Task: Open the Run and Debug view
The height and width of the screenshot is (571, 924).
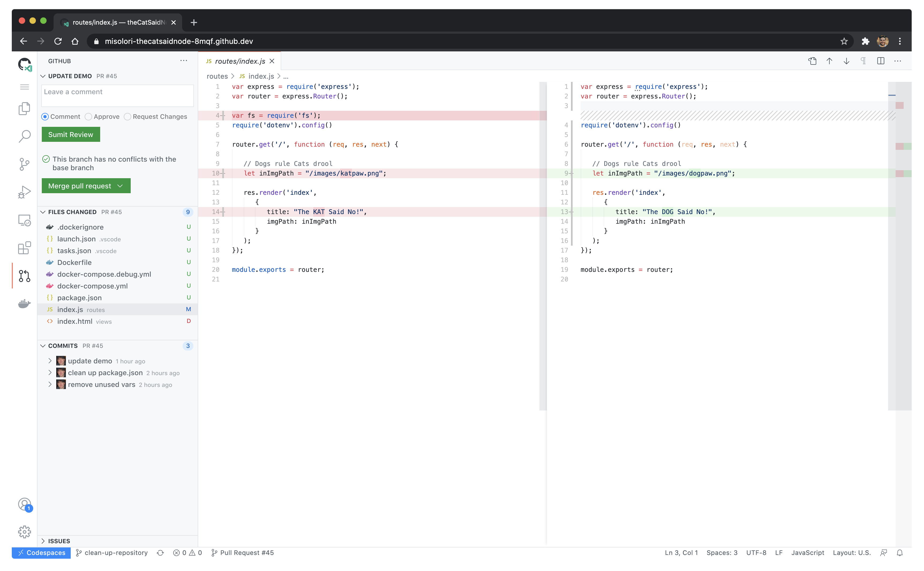Action: pos(24,192)
